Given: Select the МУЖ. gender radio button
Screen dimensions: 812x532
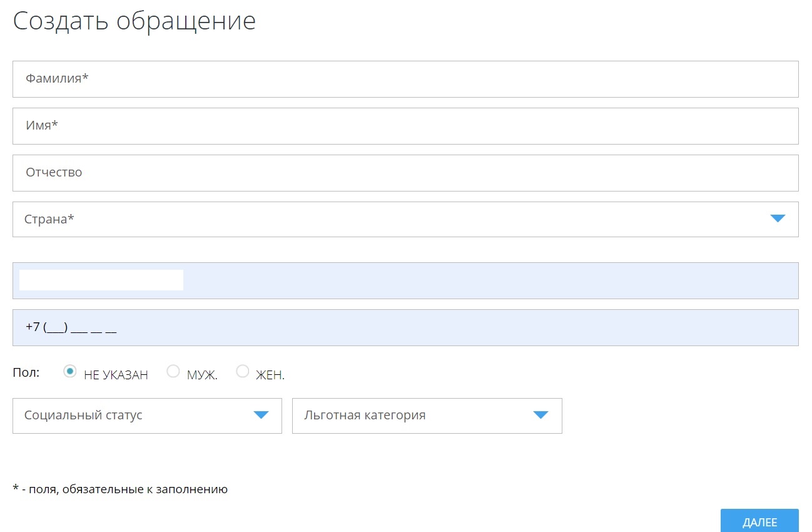Looking at the screenshot, I should pos(173,371).
